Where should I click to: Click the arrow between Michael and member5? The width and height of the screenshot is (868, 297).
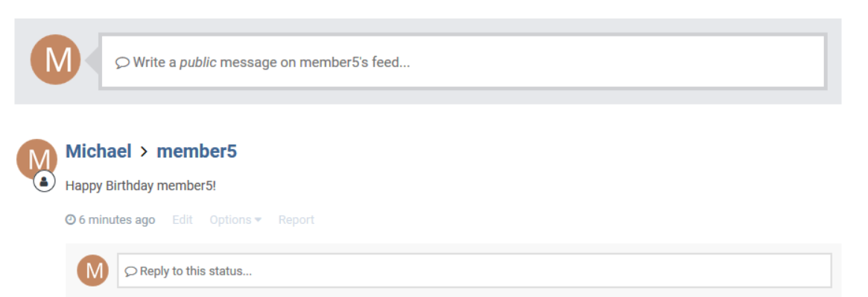point(144,151)
